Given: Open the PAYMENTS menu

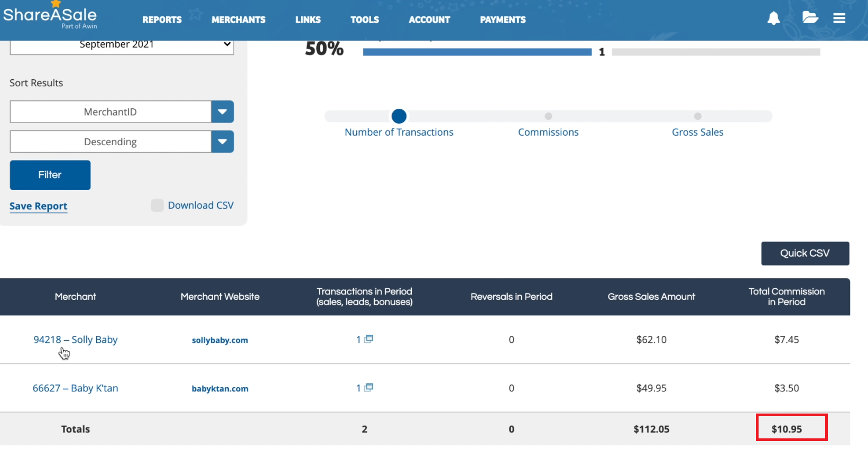Looking at the screenshot, I should point(503,20).
